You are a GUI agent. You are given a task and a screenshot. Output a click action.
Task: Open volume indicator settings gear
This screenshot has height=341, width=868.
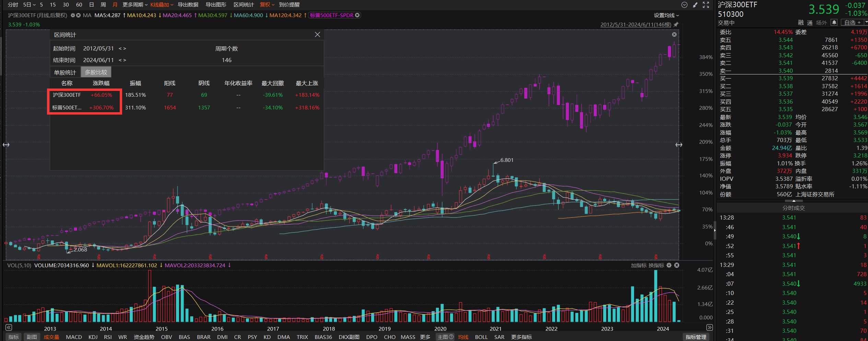coord(669,265)
